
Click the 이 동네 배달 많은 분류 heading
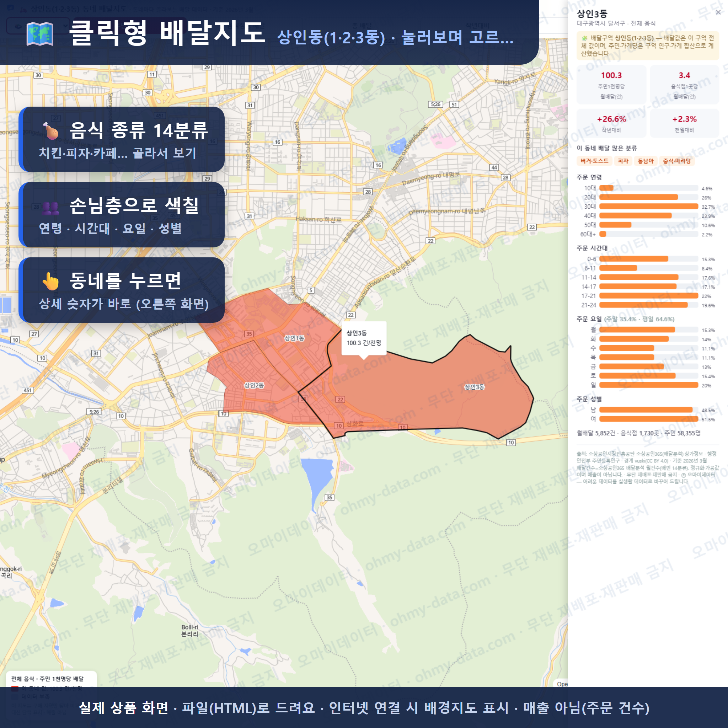click(x=607, y=148)
